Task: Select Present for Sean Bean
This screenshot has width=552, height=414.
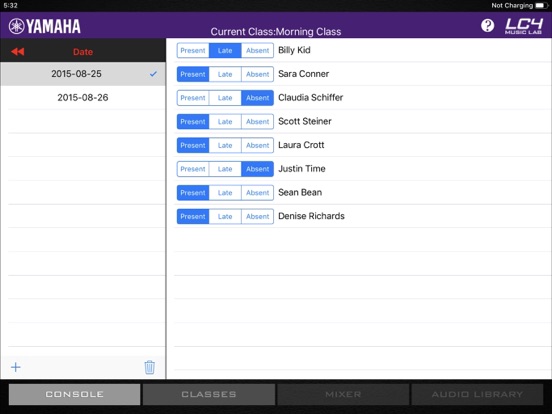Action: [193, 193]
